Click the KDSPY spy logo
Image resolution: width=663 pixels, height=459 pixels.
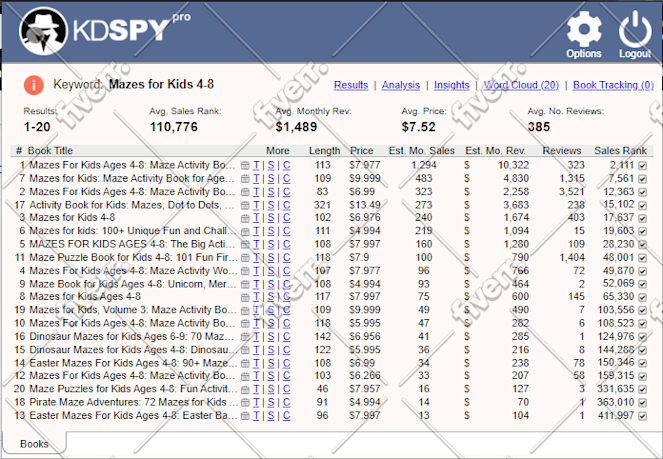[43, 31]
